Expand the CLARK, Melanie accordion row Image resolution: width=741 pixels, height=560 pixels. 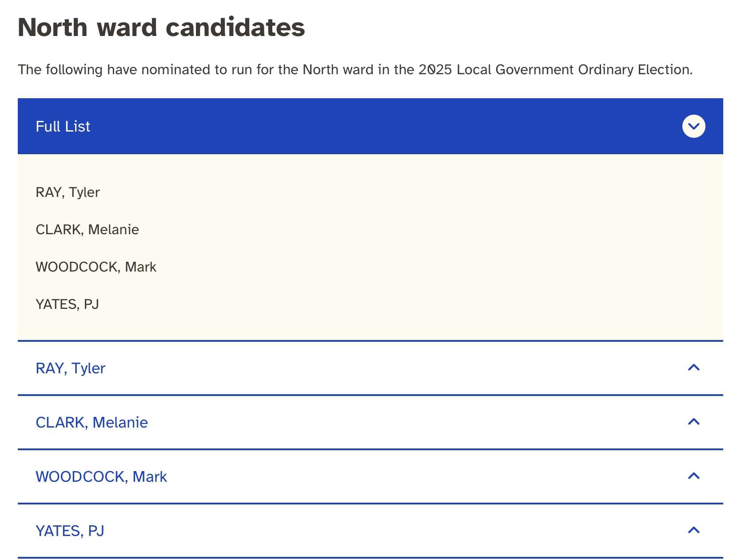[370, 422]
